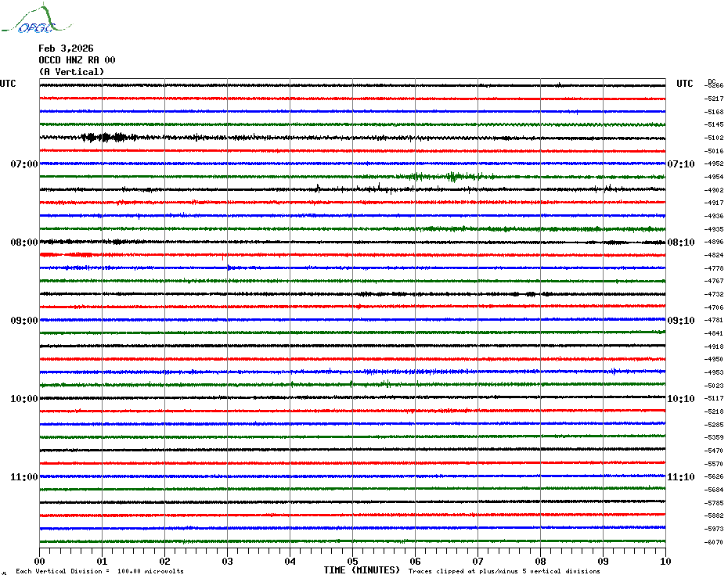Click the 07:00 time label on left
Image resolution: width=728 pixels, height=582 pixels.
[x=24, y=164]
